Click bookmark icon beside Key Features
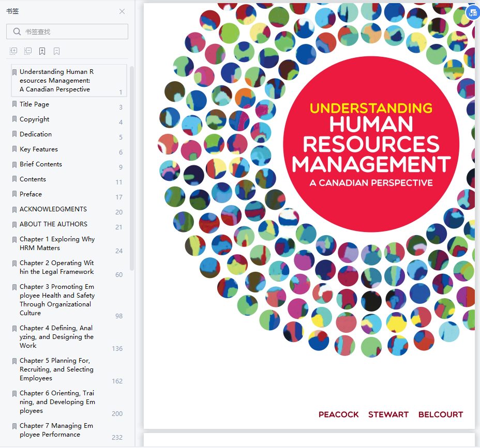Viewport: 480px width, 448px height. click(14, 149)
